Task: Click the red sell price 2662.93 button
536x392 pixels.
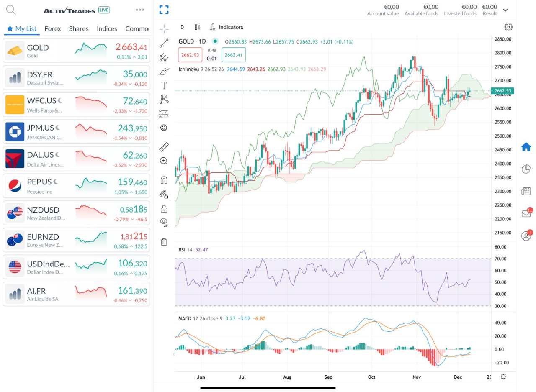Action: pos(190,55)
